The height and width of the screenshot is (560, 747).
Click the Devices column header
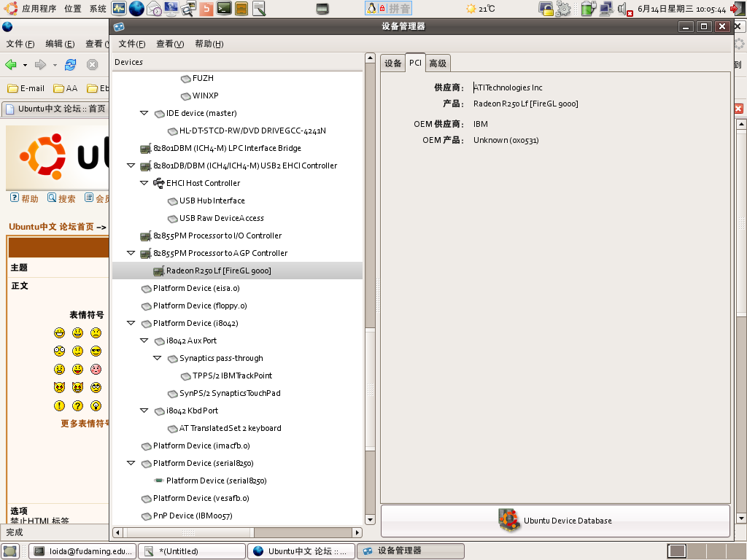click(237, 62)
